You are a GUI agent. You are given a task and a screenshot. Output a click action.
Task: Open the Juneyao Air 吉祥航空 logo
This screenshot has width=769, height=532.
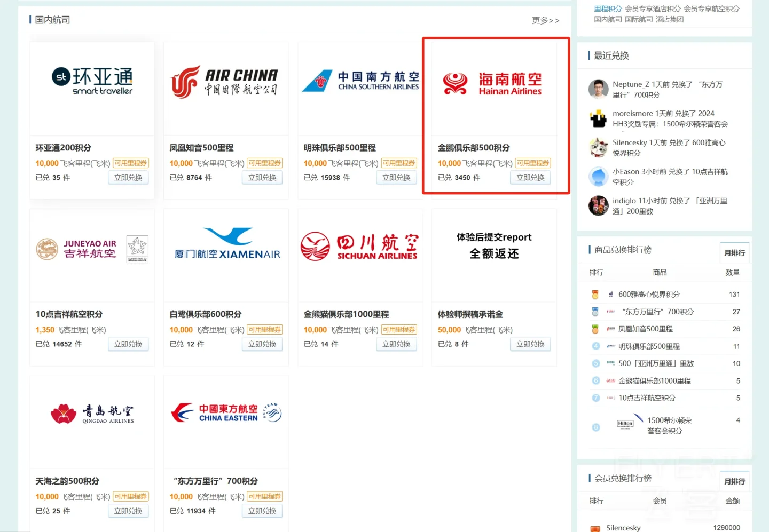[92, 249]
